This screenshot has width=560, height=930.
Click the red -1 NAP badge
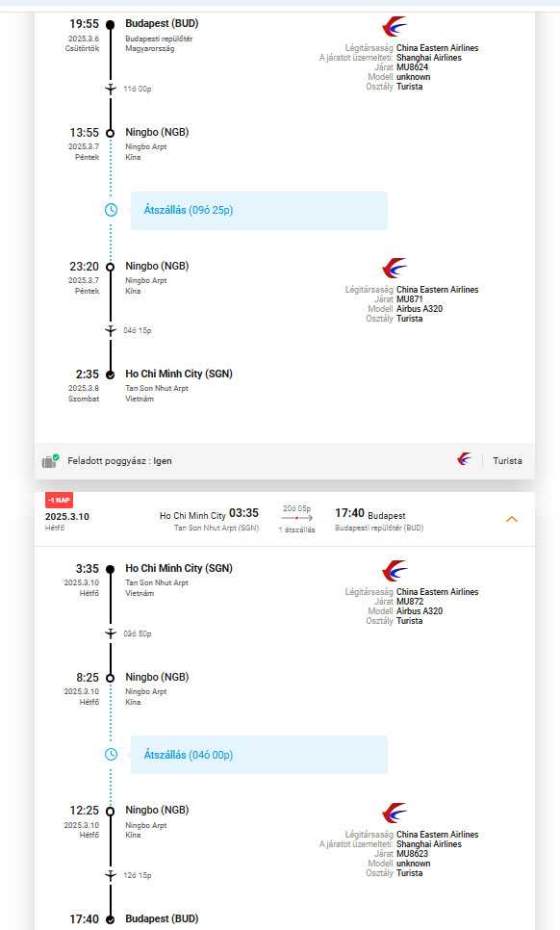(x=59, y=500)
